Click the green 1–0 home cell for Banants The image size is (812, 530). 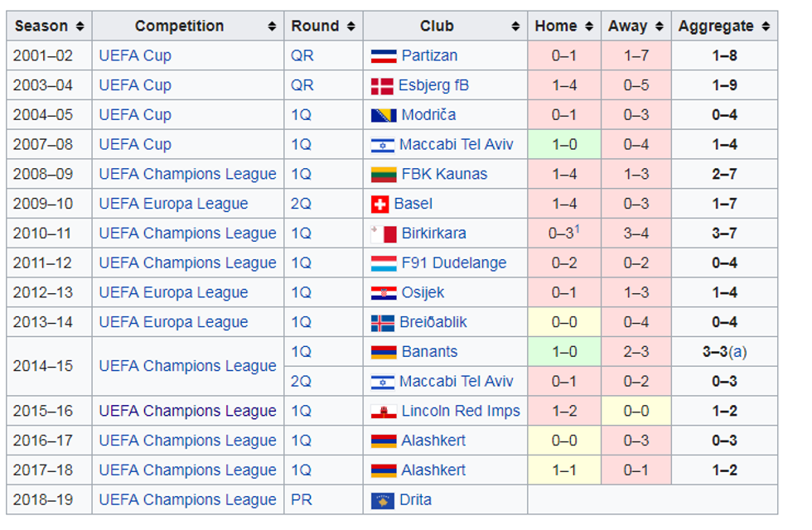click(563, 352)
